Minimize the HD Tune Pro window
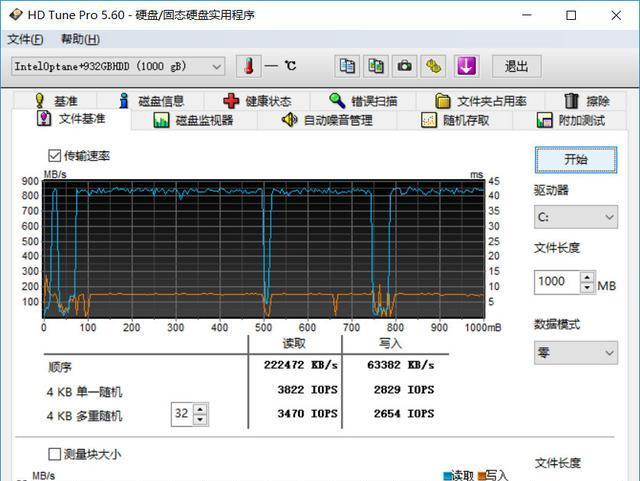Viewport: 640px width, 481px height. (x=527, y=15)
